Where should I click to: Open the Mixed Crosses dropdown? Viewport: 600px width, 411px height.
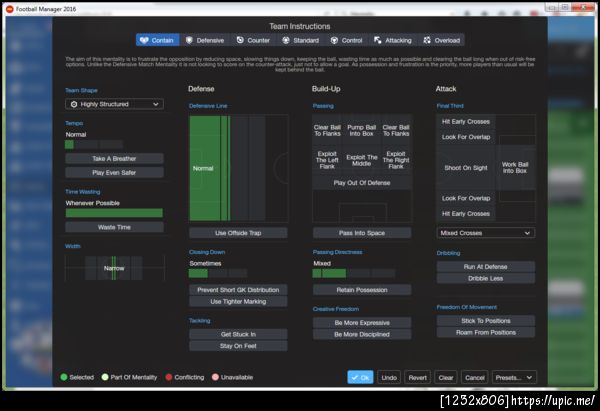pyautogui.click(x=486, y=233)
